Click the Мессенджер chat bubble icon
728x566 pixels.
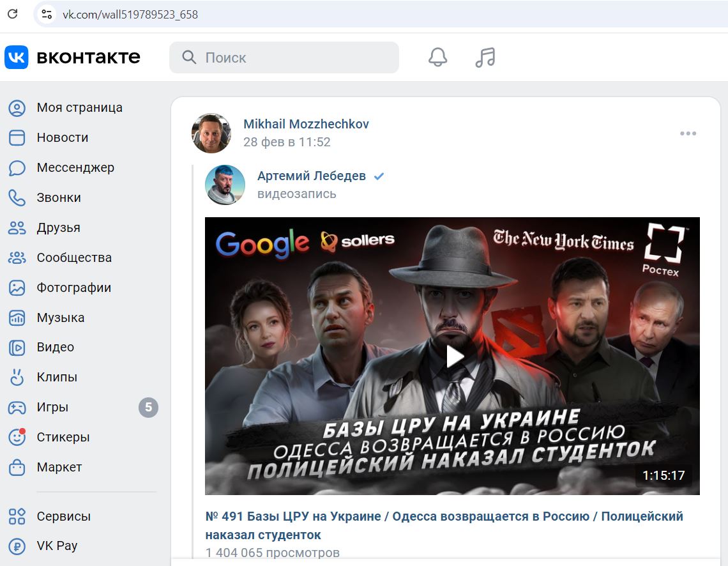[x=17, y=167]
